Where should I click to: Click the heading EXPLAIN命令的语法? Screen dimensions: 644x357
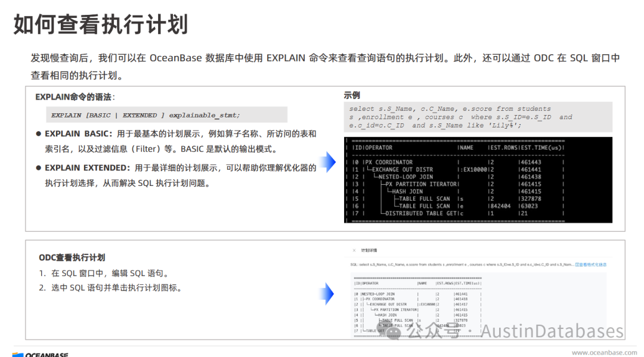73,97
